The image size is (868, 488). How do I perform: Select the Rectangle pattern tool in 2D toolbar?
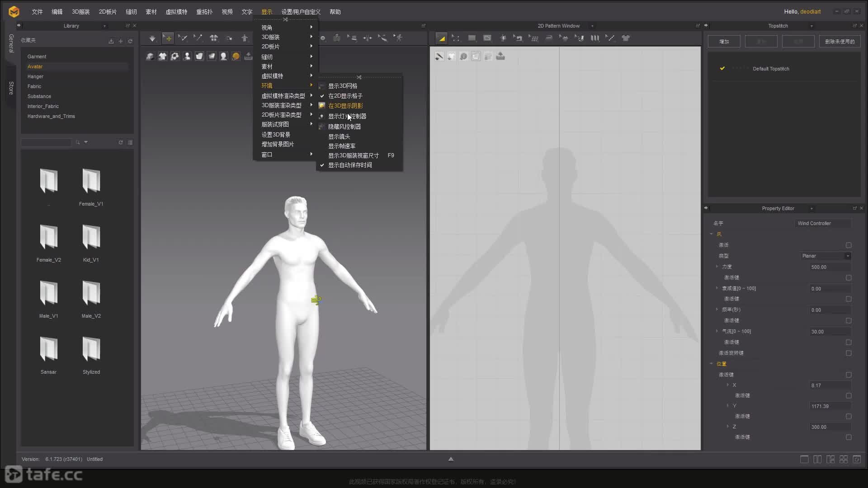click(472, 38)
